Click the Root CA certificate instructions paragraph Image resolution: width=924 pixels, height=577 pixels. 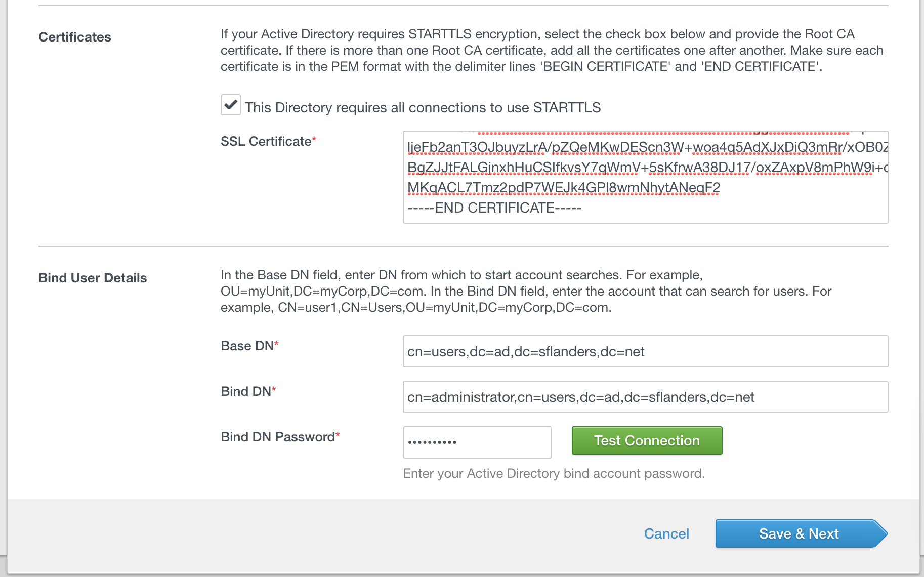[552, 50]
